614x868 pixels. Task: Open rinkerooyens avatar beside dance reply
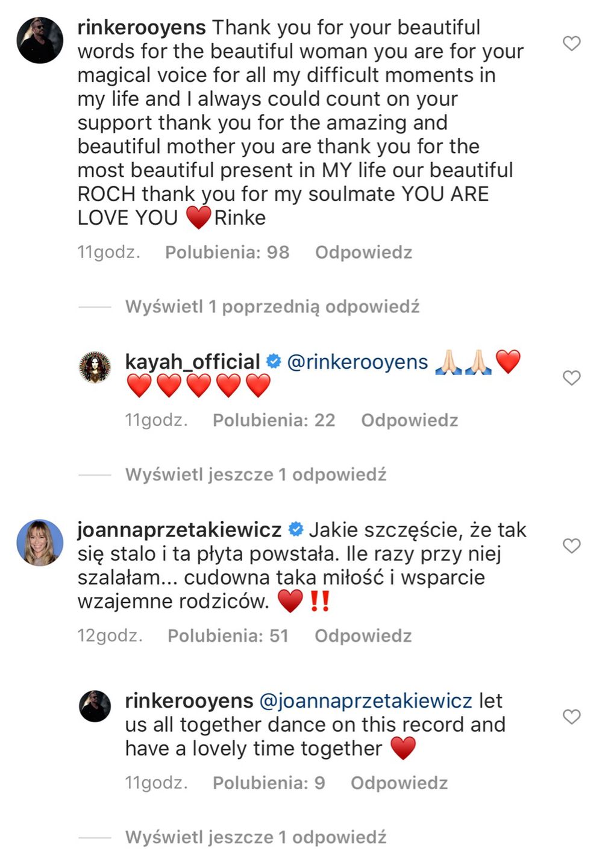point(95,706)
